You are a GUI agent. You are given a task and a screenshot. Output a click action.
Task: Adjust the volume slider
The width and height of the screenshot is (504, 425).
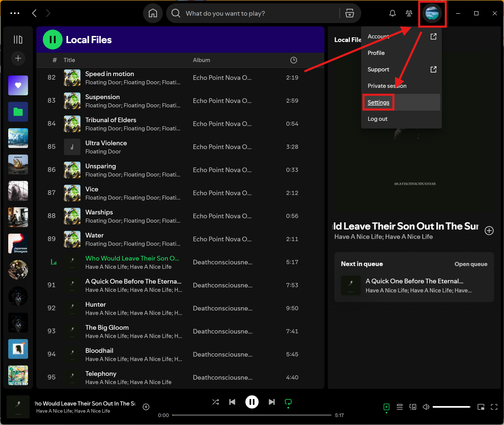point(452,407)
